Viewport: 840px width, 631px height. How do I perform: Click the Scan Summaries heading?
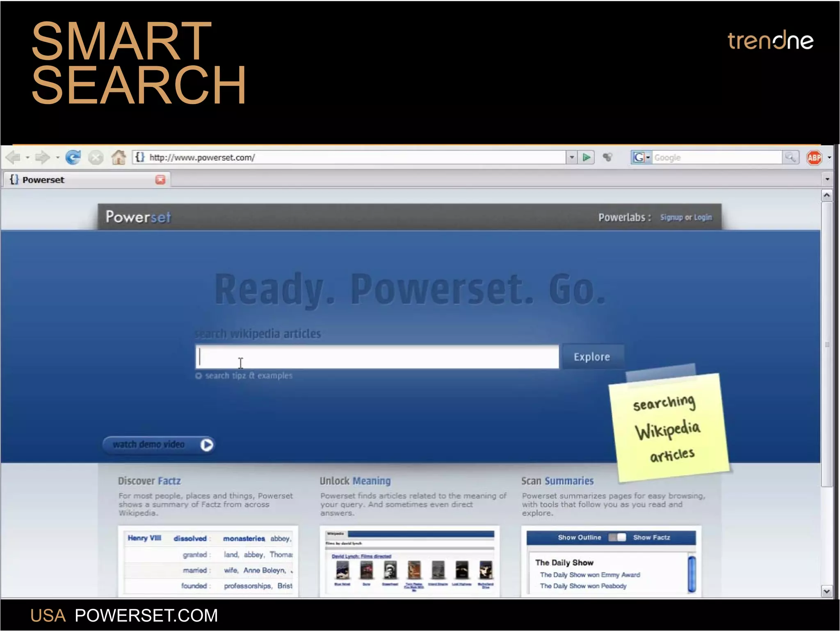pyautogui.click(x=557, y=481)
